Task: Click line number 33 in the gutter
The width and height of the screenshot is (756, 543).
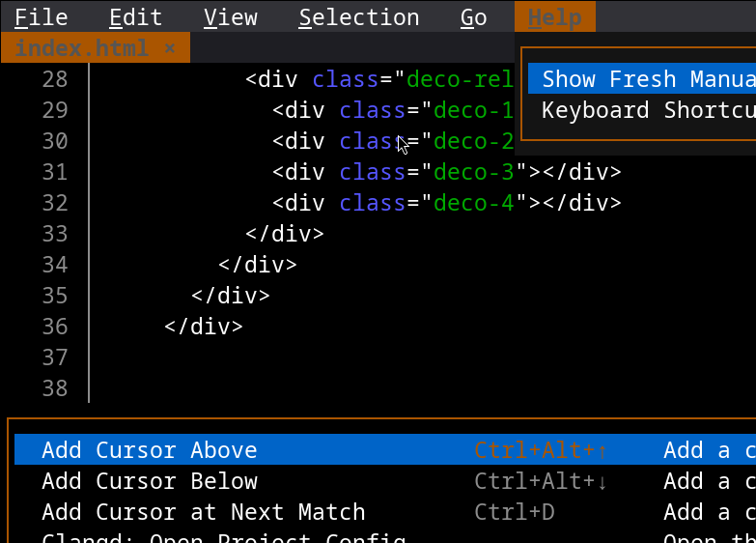Action: 55,234
